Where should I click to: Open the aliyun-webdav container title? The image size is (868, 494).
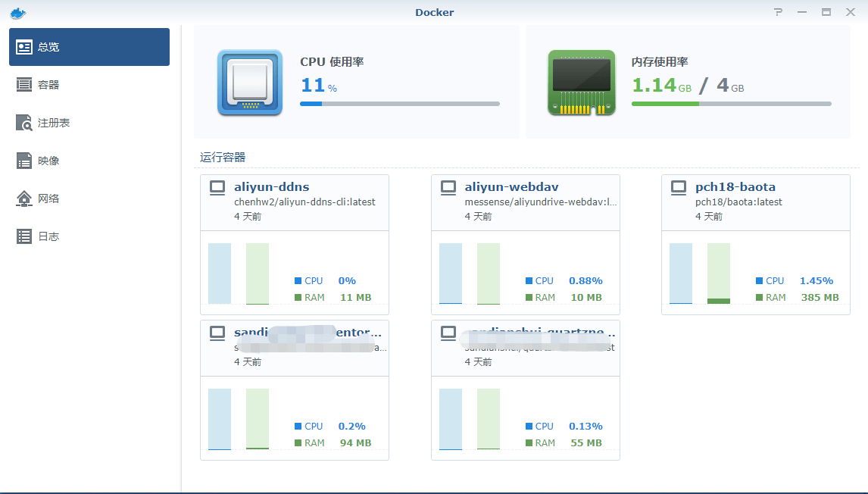(x=511, y=187)
